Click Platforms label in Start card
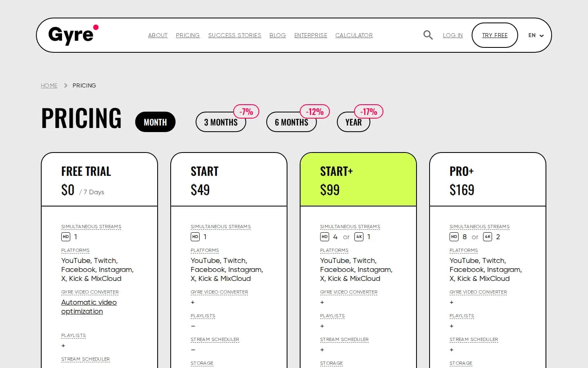Viewport: 588px width, 368px height. point(205,250)
